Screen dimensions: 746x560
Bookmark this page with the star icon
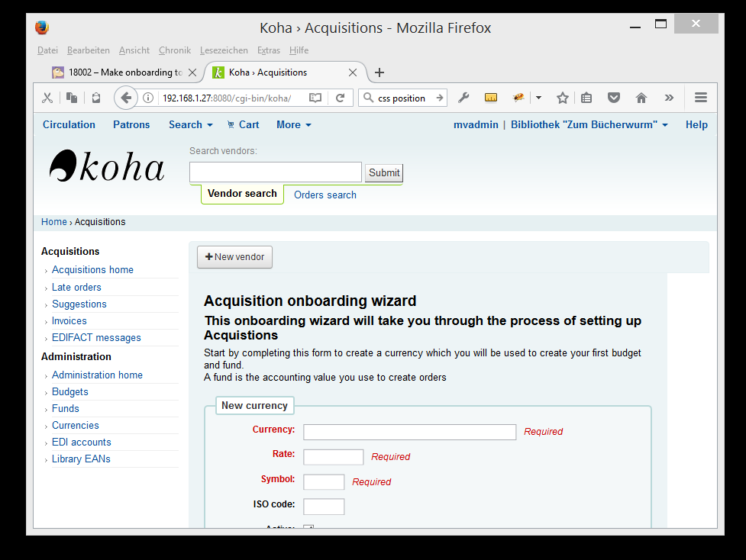click(563, 98)
